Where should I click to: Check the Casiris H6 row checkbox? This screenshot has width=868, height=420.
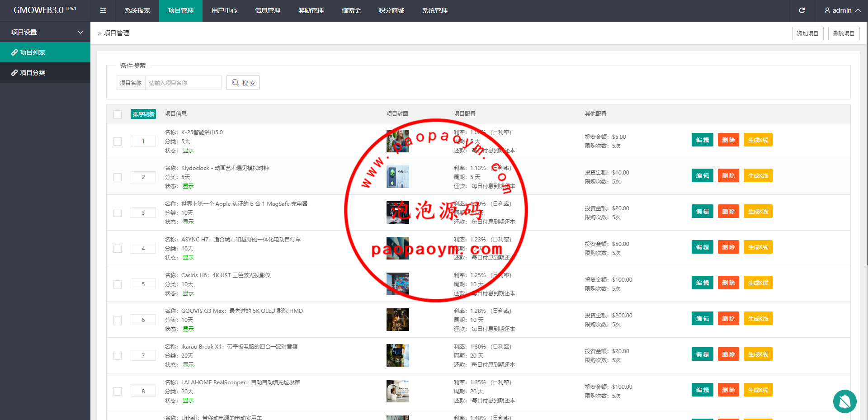click(118, 284)
